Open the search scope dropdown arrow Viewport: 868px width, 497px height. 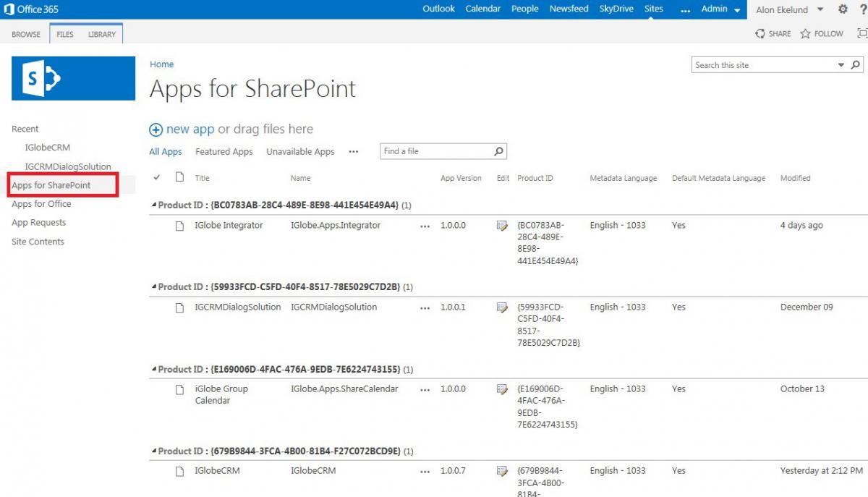(841, 65)
